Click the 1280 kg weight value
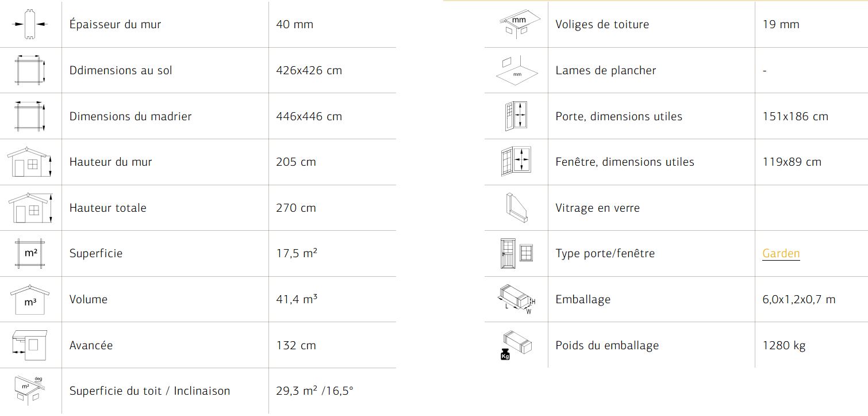Image resolution: width=868 pixels, height=416 pixels. point(783,345)
